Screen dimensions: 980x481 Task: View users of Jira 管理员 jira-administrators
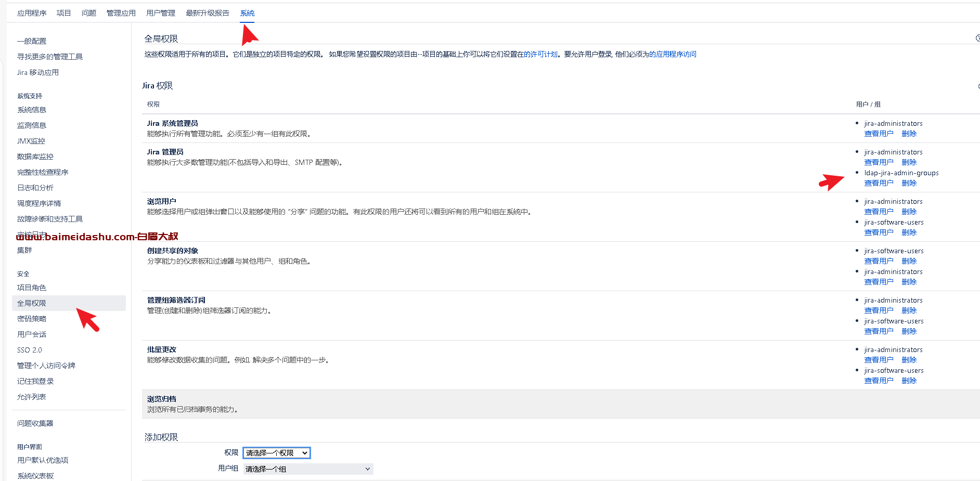click(x=879, y=162)
